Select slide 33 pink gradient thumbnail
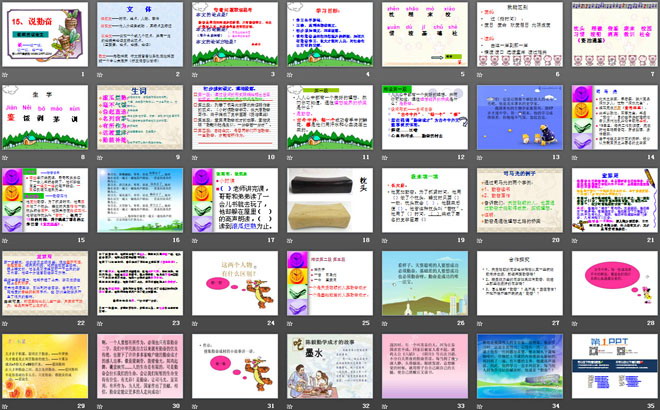Viewport: 660px width, 410px height. [425, 366]
